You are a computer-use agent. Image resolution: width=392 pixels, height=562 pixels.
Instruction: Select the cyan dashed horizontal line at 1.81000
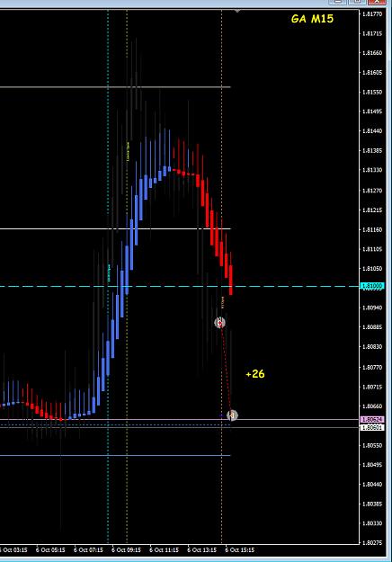coord(179,286)
